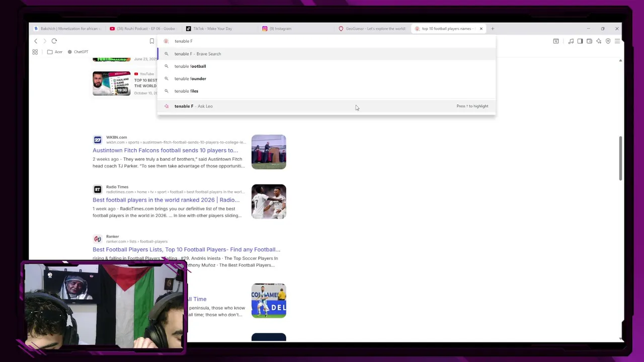Open the ChatGPT bookmark
644x362 pixels.
point(78,52)
